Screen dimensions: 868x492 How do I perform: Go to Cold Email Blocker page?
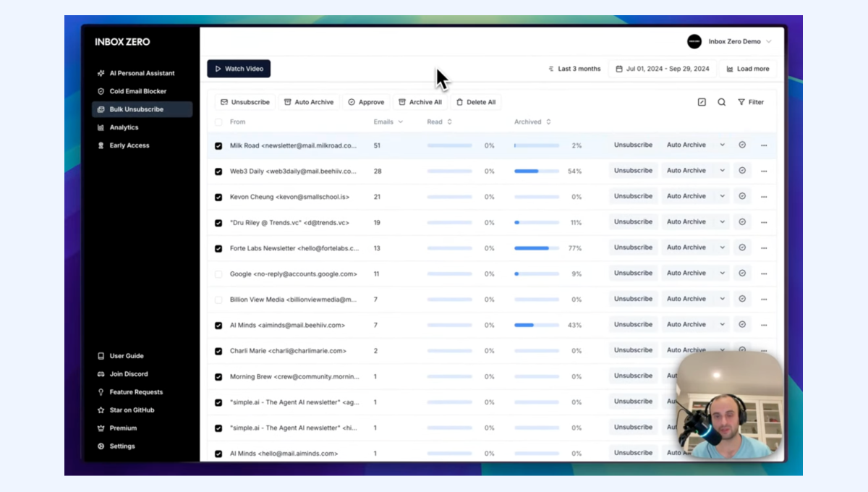point(137,91)
